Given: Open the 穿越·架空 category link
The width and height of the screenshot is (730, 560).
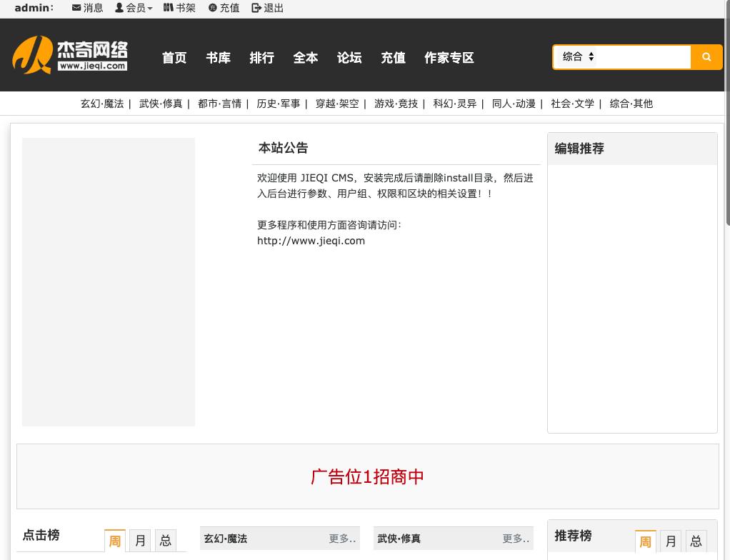Looking at the screenshot, I should point(337,104).
